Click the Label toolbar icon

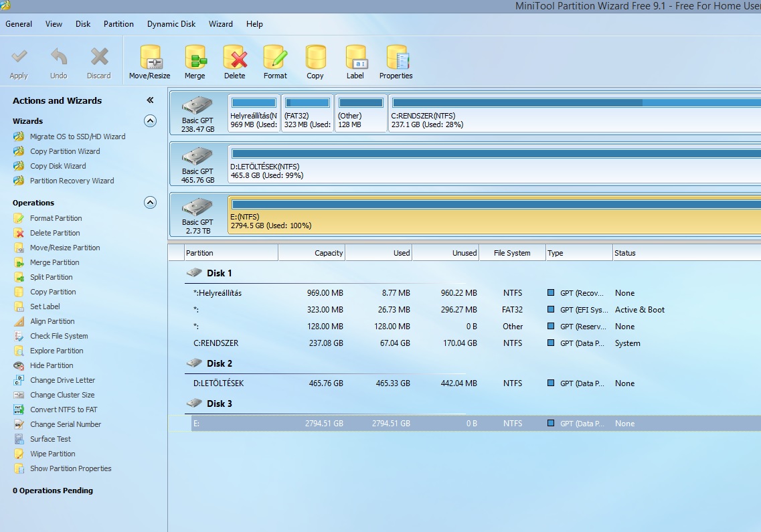pyautogui.click(x=356, y=58)
